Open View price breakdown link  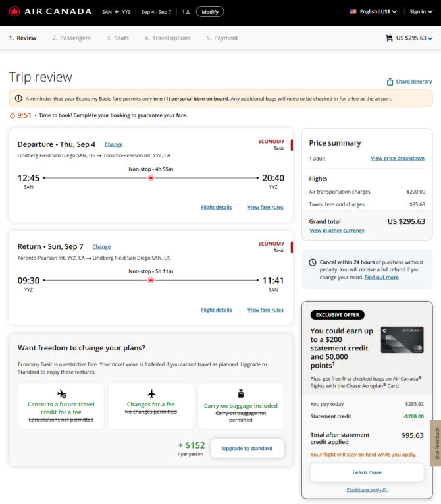pyautogui.click(x=398, y=159)
